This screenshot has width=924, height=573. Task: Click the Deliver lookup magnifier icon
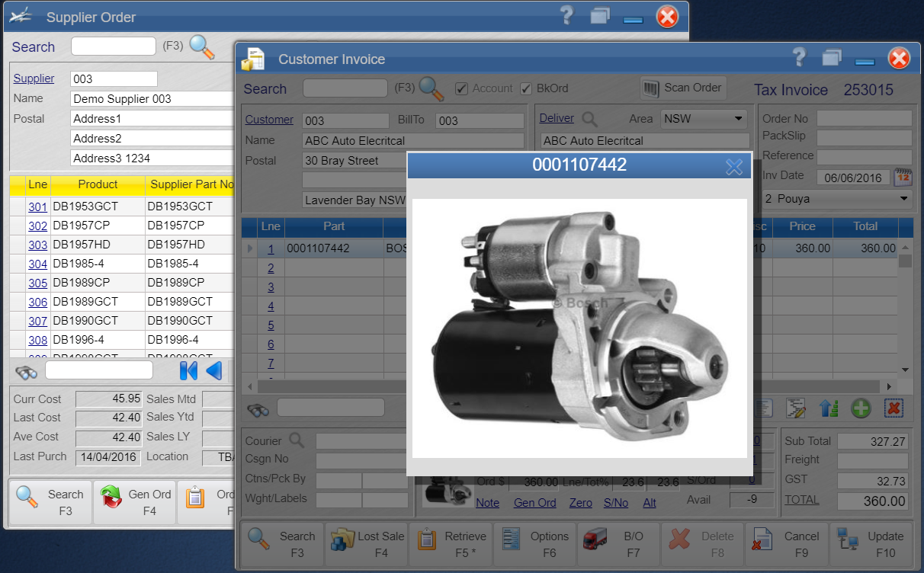pyautogui.click(x=589, y=119)
